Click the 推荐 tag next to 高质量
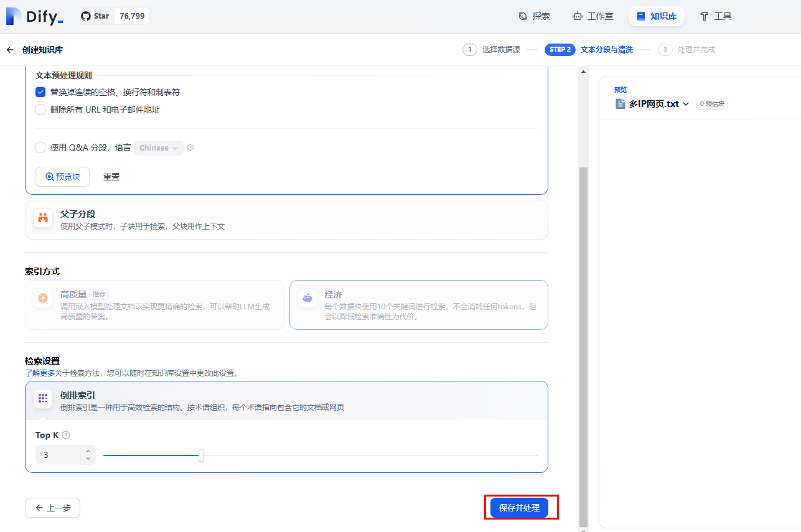This screenshot has height=532, width=801. point(99,294)
